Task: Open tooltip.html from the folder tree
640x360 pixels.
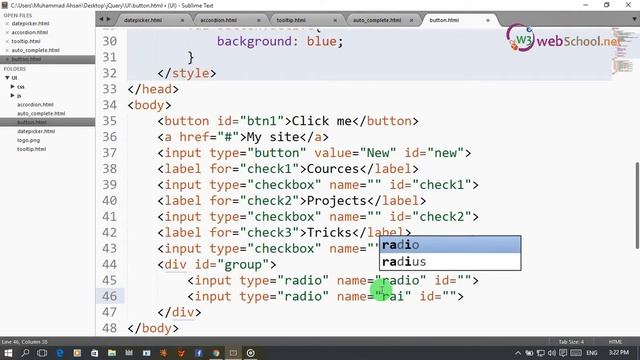Action: 31,149
